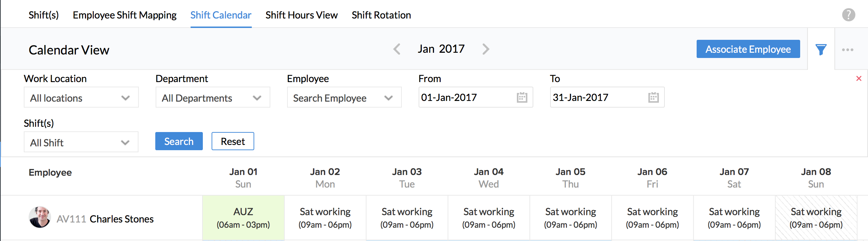
Task: Click the Reset button
Action: coord(233,141)
